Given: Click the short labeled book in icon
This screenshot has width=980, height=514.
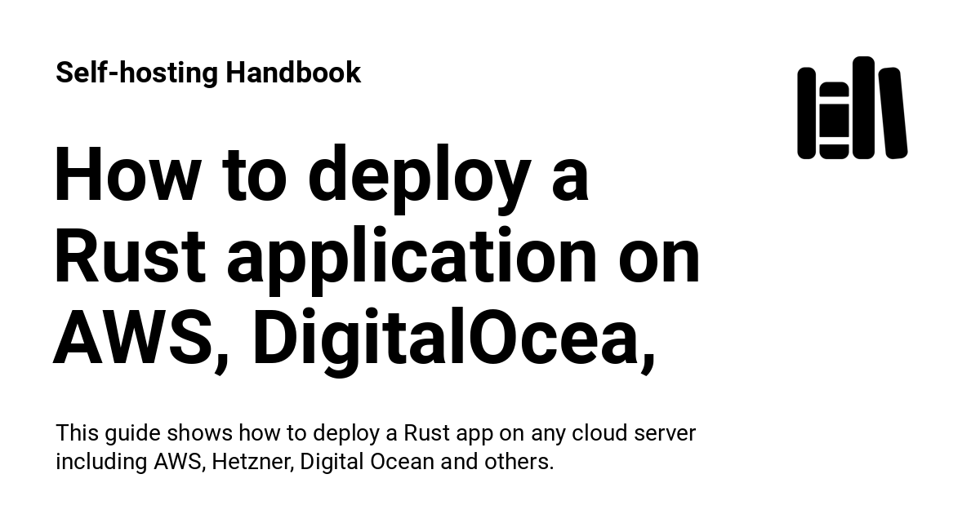Looking at the screenshot, I should (x=833, y=120).
